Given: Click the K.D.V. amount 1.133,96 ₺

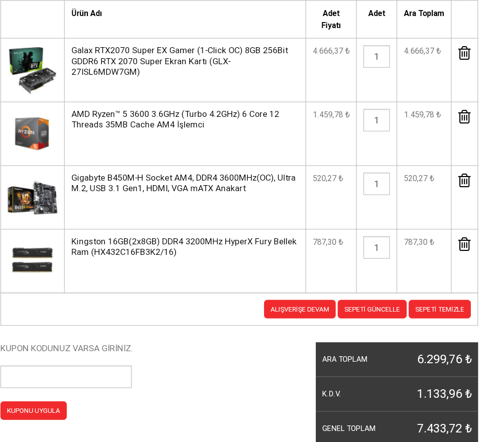Looking at the screenshot, I should [x=444, y=393].
